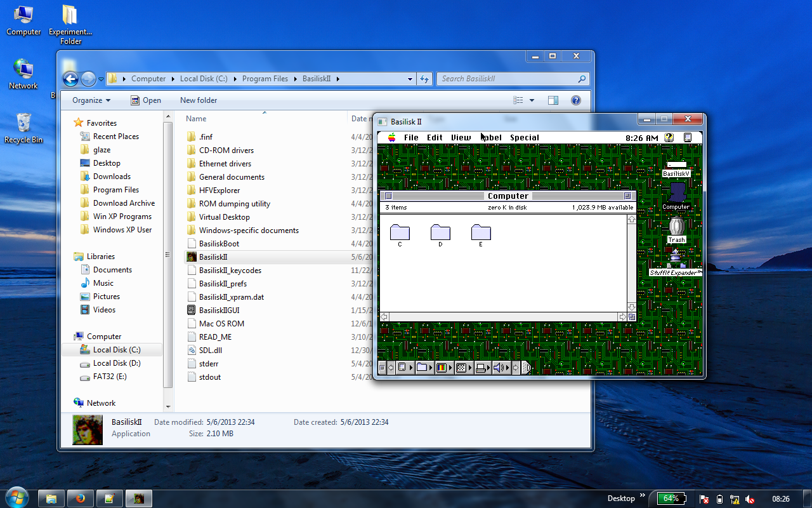Open the Mac Special menu
Viewport: 812px width, 508px height.
(x=525, y=137)
